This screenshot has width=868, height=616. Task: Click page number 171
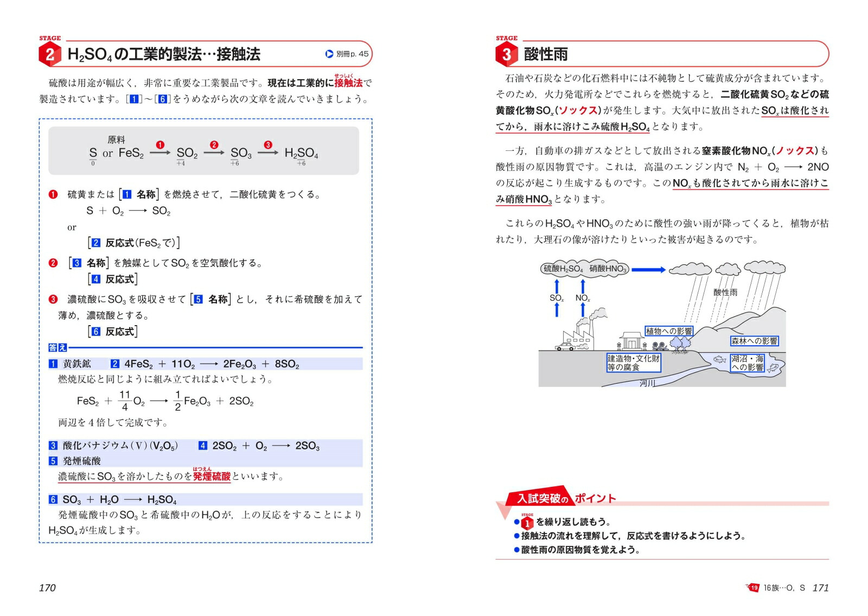tap(821, 588)
